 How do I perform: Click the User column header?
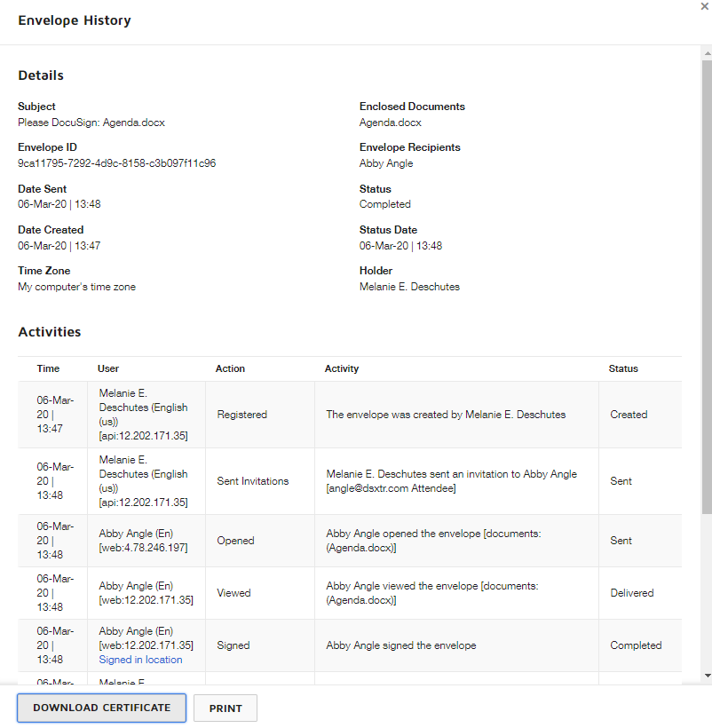[x=108, y=368]
